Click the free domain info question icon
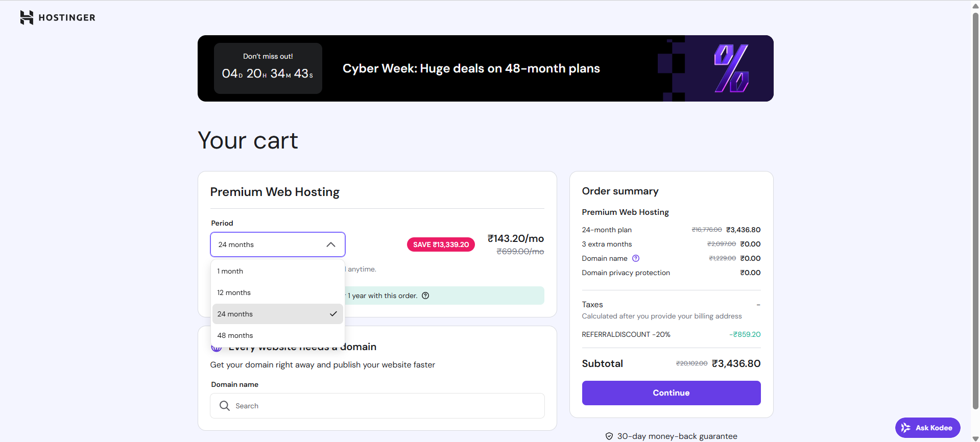This screenshot has height=442, width=980. (425, 296)
